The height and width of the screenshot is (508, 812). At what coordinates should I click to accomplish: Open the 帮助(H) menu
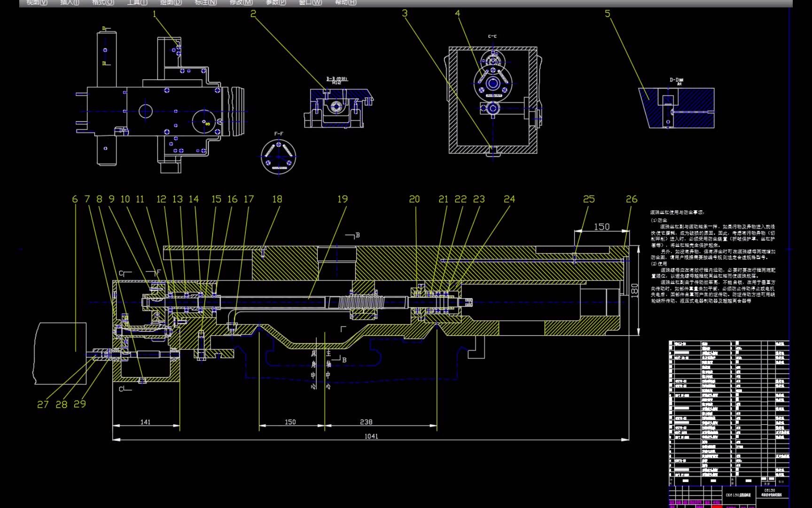click(346, 2)
